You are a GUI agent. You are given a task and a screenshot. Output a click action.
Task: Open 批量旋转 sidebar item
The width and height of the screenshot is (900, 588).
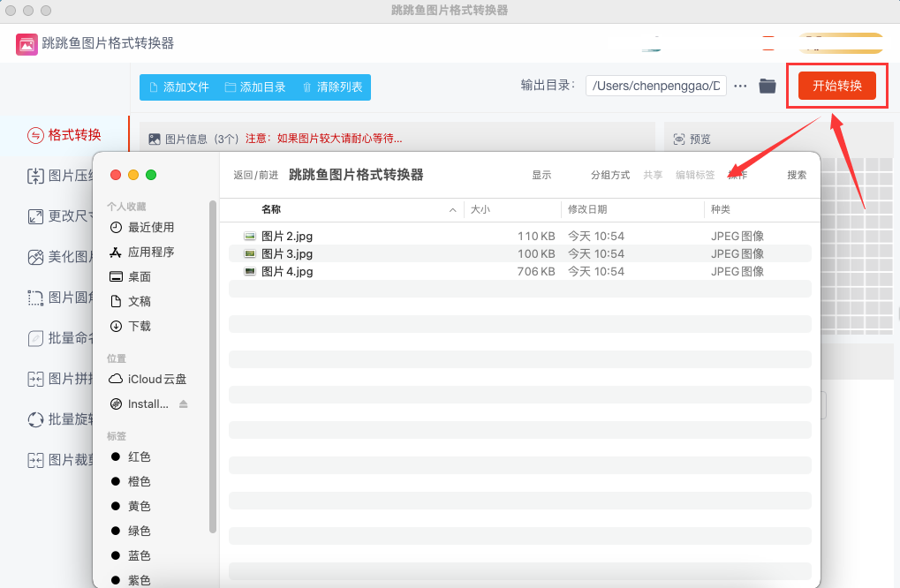pos(60,419)
